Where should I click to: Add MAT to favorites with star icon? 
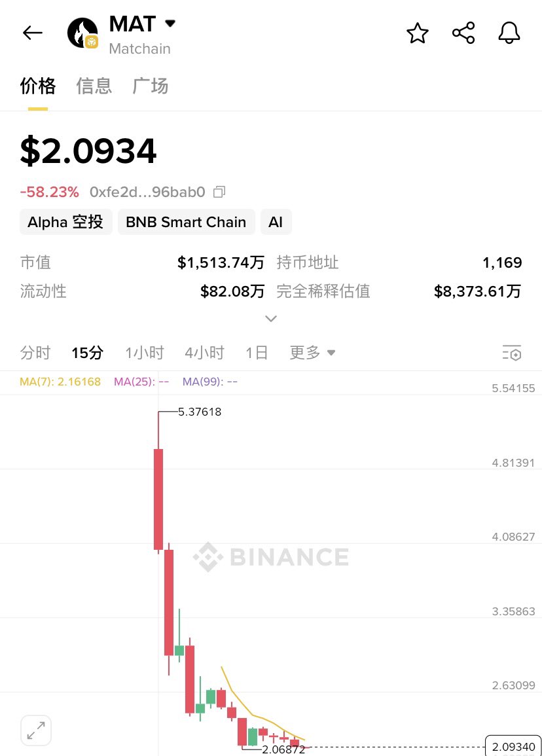pyautogui.click(x=418, y=33)
